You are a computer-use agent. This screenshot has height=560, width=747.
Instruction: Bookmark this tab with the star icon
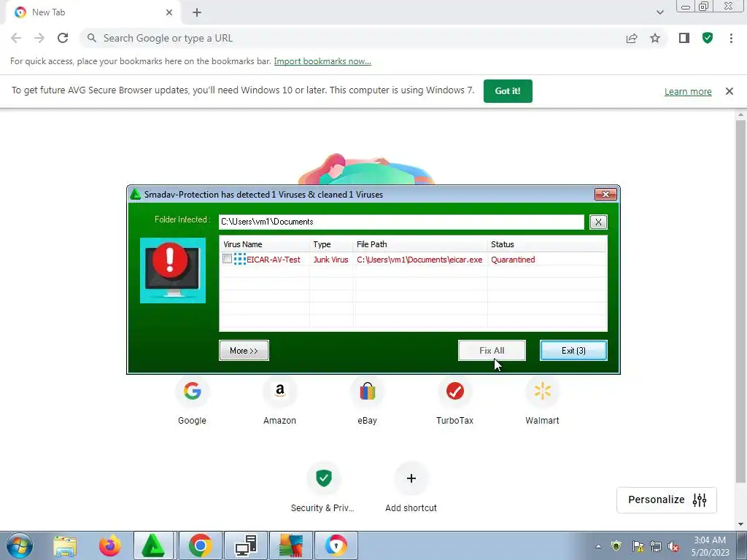[655, 38]
